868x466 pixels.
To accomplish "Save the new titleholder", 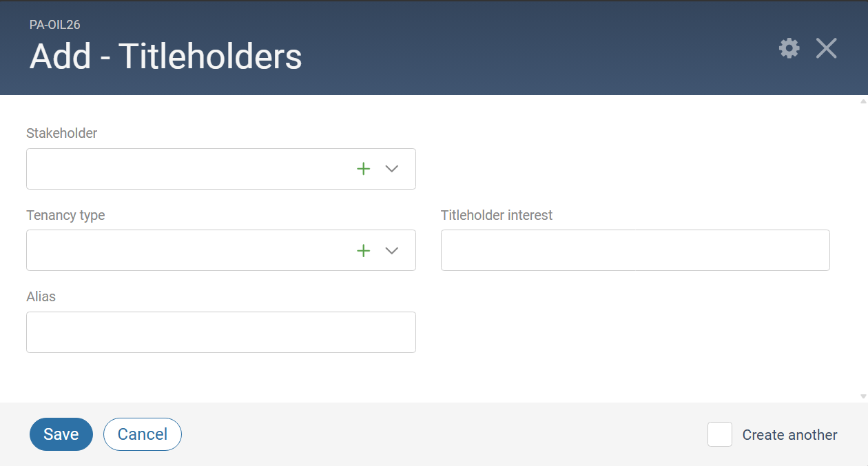I will point(61,434).
